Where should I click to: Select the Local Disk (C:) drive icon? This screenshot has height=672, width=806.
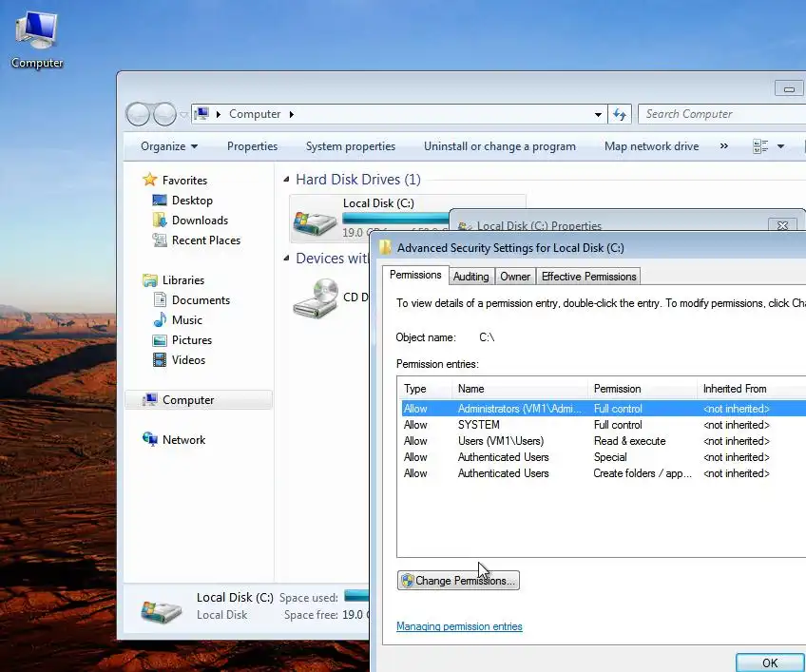pyautogui.click(x=315, y=222)
